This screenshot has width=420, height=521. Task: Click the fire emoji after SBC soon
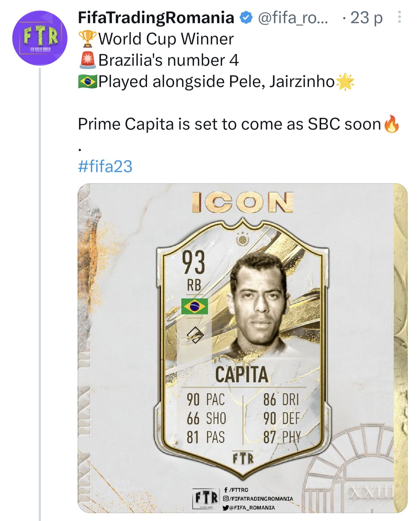[x=391, y=124]
